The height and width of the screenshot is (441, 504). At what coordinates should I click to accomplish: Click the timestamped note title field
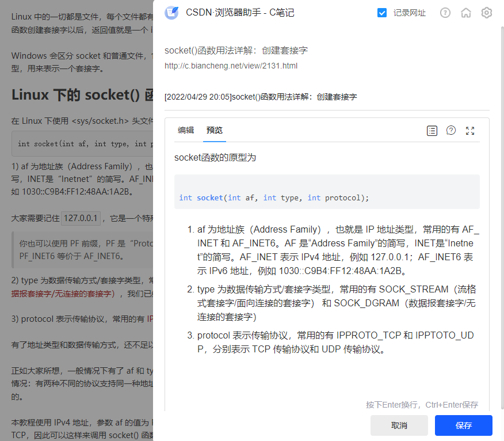(327, 97)
